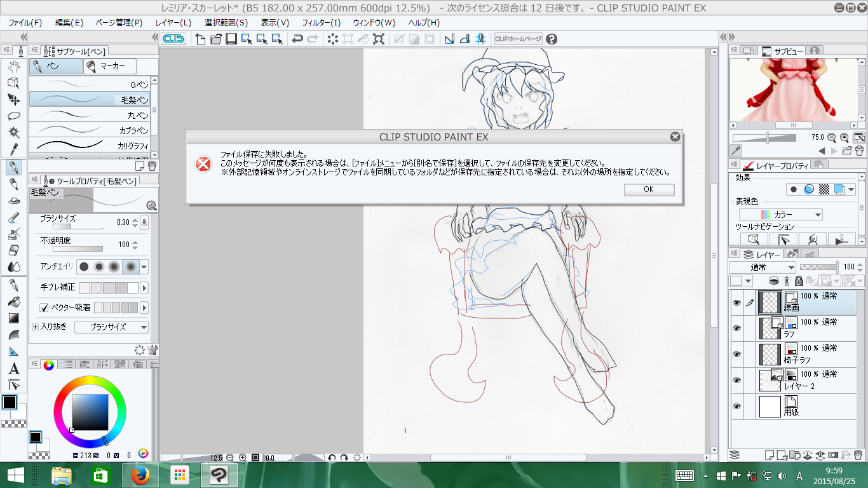The image size is (868, 488).
Task: Select the Pen tool in the tool palette
Action: coord(13,168)
